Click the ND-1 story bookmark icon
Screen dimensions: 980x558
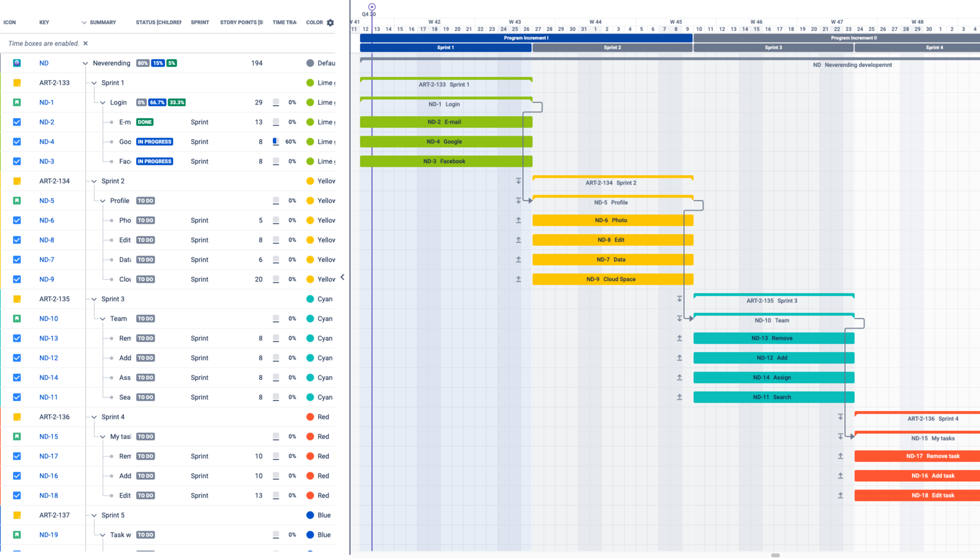click(x=17, y=102)
